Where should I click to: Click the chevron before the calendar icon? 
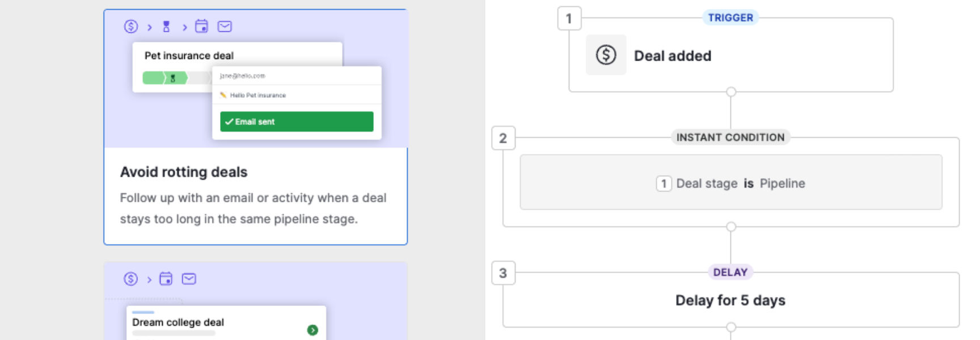click(185, 26)
